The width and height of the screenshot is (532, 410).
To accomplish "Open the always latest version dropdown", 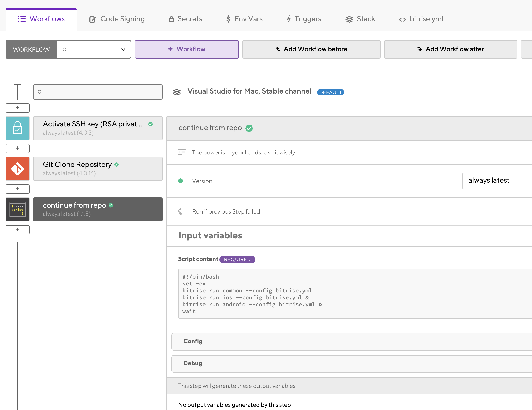I will point(496,181).
